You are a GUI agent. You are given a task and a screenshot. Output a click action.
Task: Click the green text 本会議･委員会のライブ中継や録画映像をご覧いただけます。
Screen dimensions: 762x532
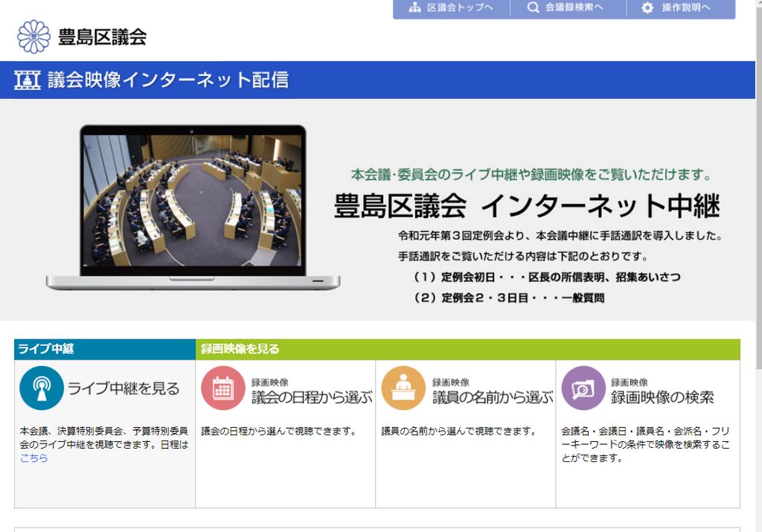[531, 174]
